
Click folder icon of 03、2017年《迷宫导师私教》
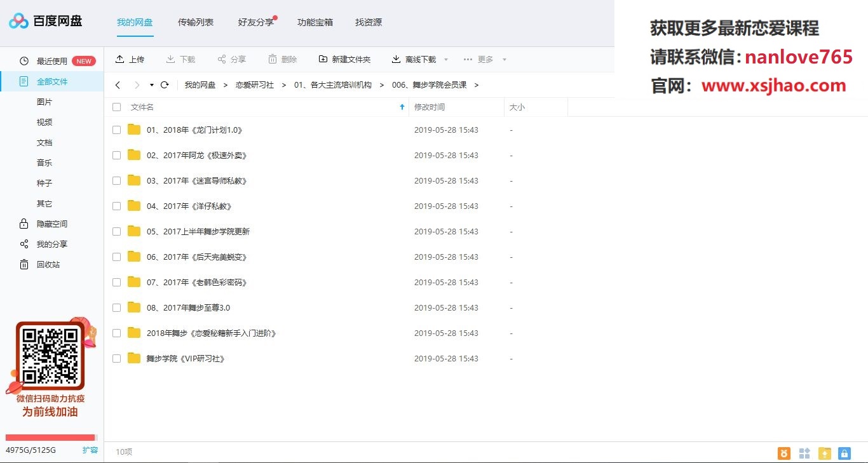click(134, 180)
